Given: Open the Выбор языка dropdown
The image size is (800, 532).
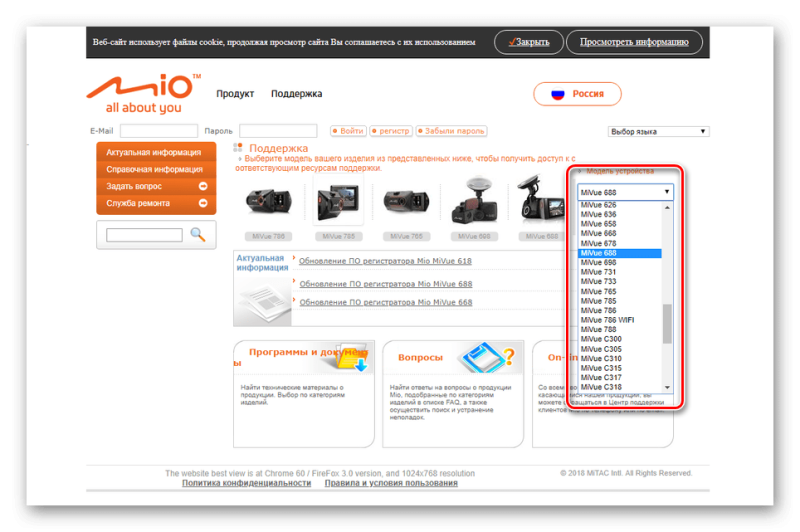Looking at the screenshot, I should pos(658,132).
